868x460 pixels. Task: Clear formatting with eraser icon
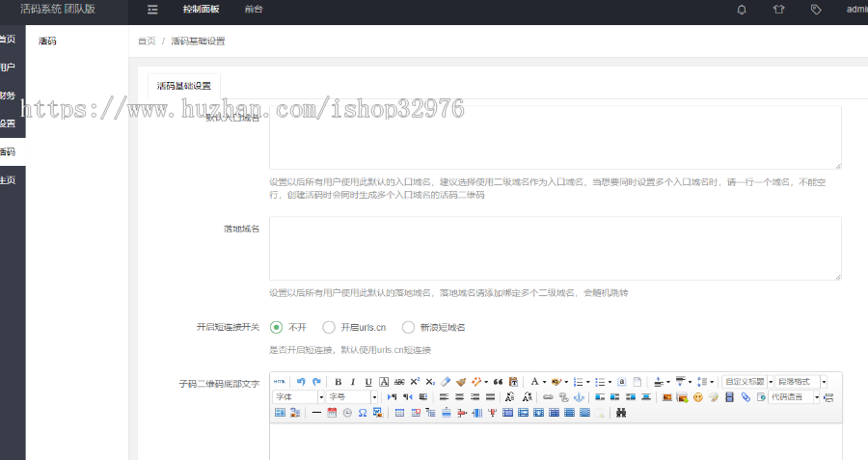tap(446, 382)
